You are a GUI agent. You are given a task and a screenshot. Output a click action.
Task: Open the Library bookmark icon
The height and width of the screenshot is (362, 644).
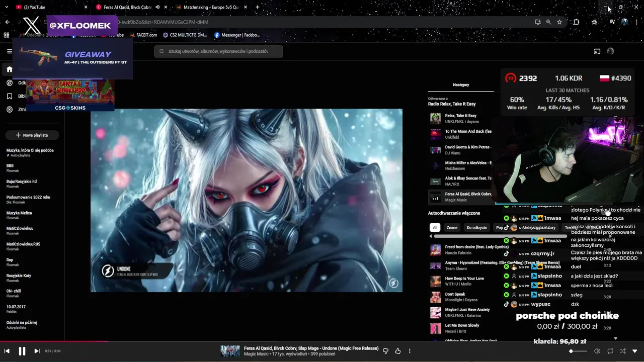click(9, 96)
